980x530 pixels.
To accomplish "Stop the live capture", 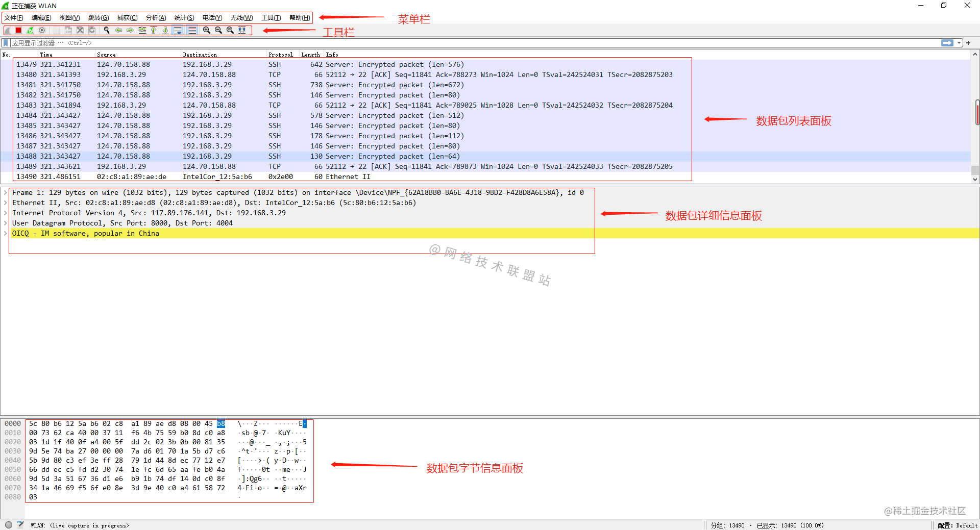I will click(18, 30).
